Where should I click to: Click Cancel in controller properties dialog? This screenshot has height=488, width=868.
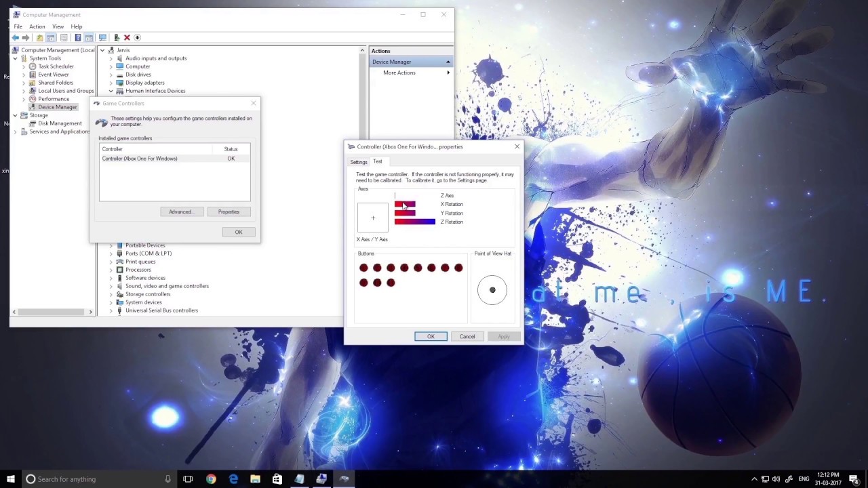click(x=467, y=336)
